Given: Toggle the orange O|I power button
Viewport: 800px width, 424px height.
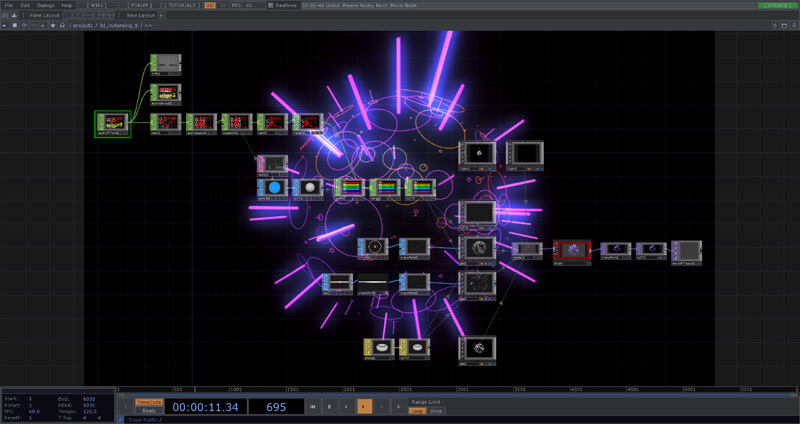Looking at the screenshot, I should point(210,5).
